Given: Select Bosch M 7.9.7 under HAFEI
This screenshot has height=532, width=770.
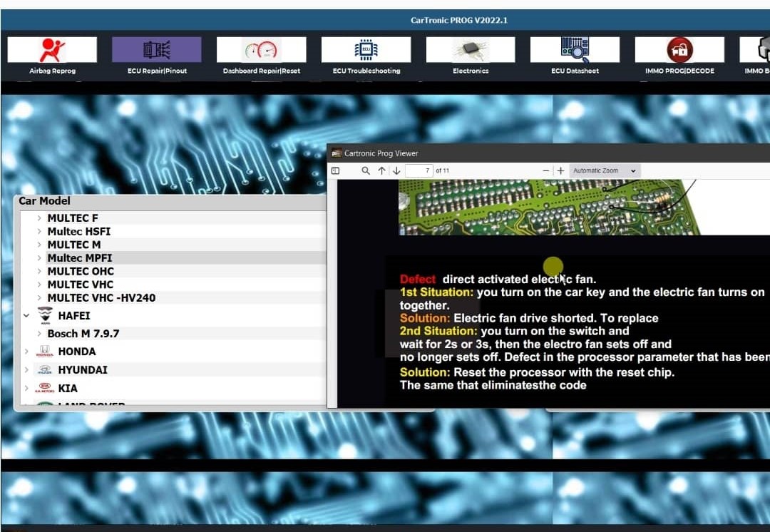Looking at the screenshot, I should [x=83, y=334].
